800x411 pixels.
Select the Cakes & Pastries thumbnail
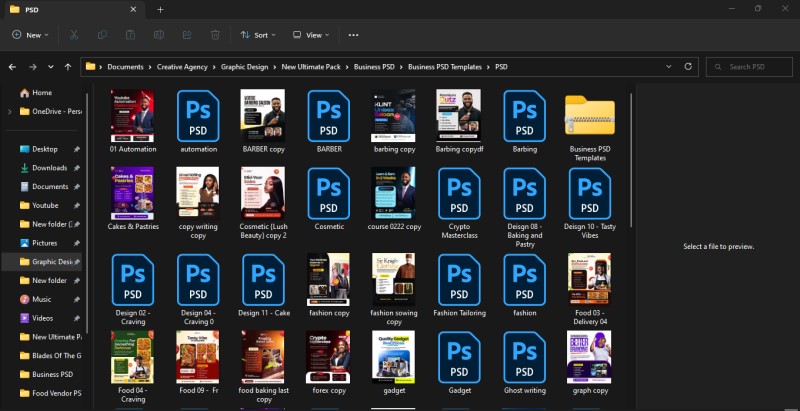point(132,193)
